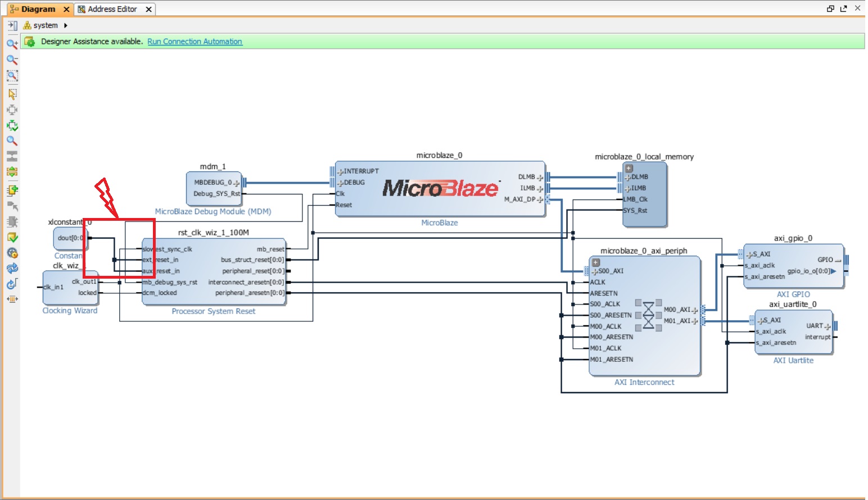Screen dimensions: 868x500
Task: Click the orange Expand All icon
Action: (x=12, y=172)
